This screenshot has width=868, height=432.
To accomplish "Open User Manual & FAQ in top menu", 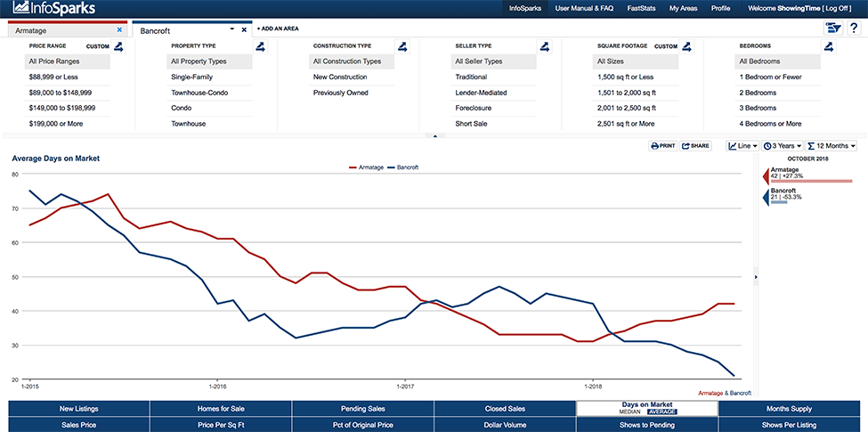I will (583, 7).
